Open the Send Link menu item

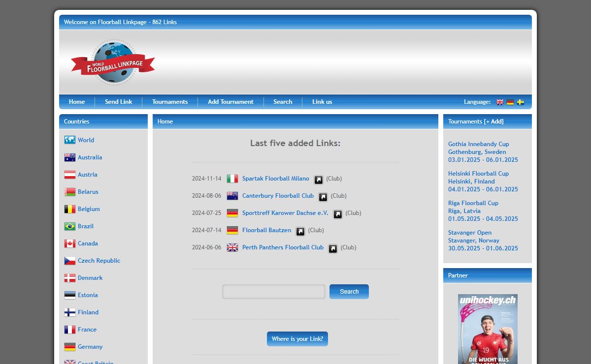coord(119,102)
